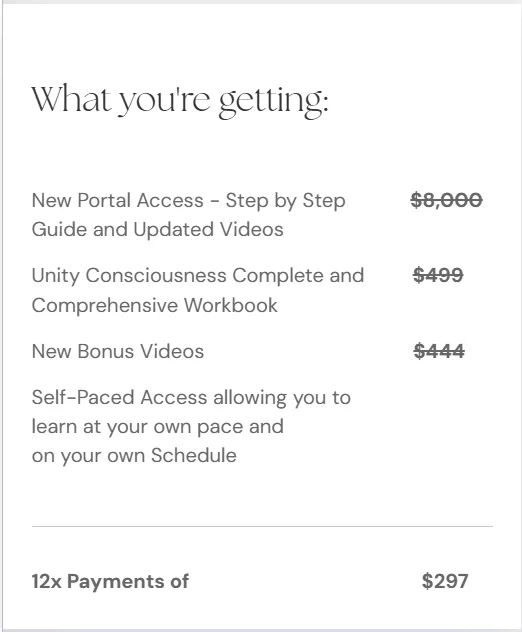Click the struck-through $499 price
The height and width of the screenshot is (632, 522).
[438, 275]
